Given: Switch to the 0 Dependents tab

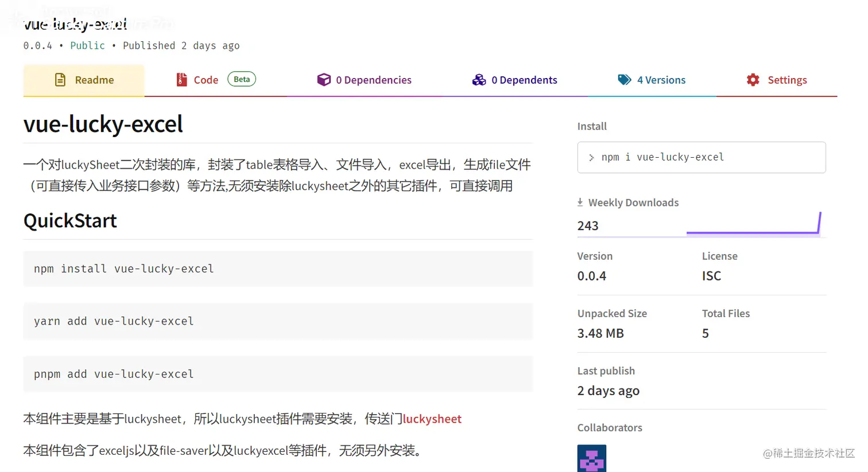Looking at the screenshot, I should click(x=524, y=80).
